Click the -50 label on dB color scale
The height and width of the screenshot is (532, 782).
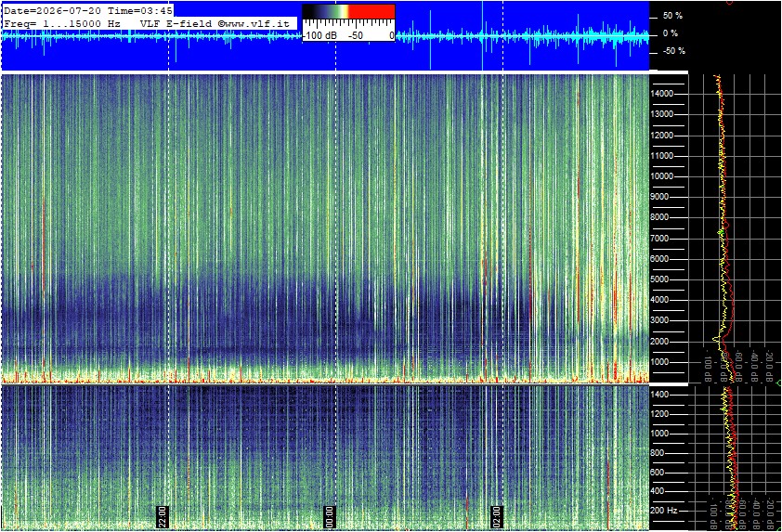tap(355, 36)
